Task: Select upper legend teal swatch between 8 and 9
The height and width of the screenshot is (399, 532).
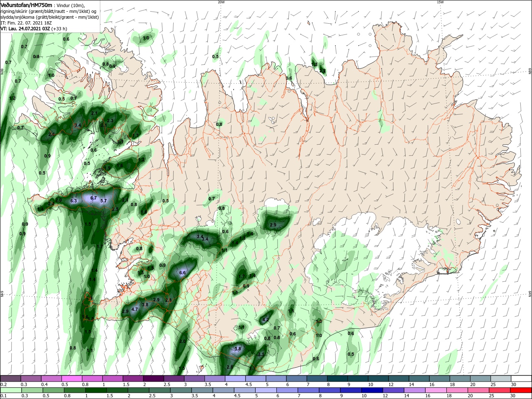Action: (x=337, y=379)
